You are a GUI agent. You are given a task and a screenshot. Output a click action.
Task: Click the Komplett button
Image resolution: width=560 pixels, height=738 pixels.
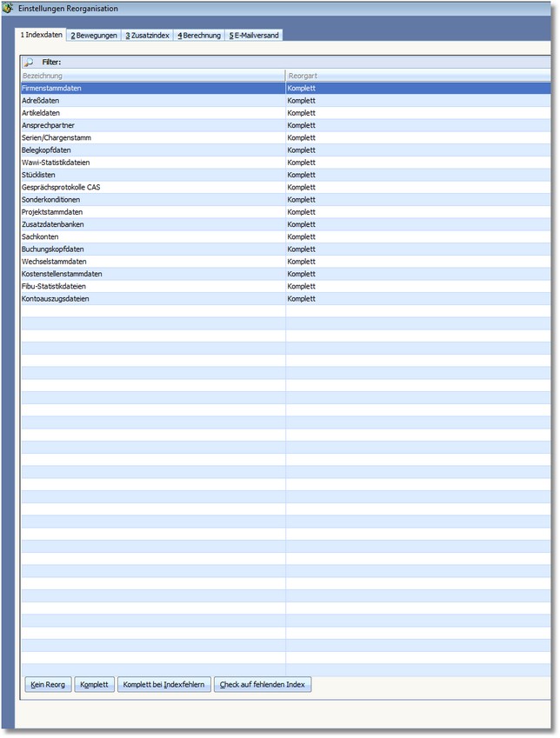(x=94, y=685)
